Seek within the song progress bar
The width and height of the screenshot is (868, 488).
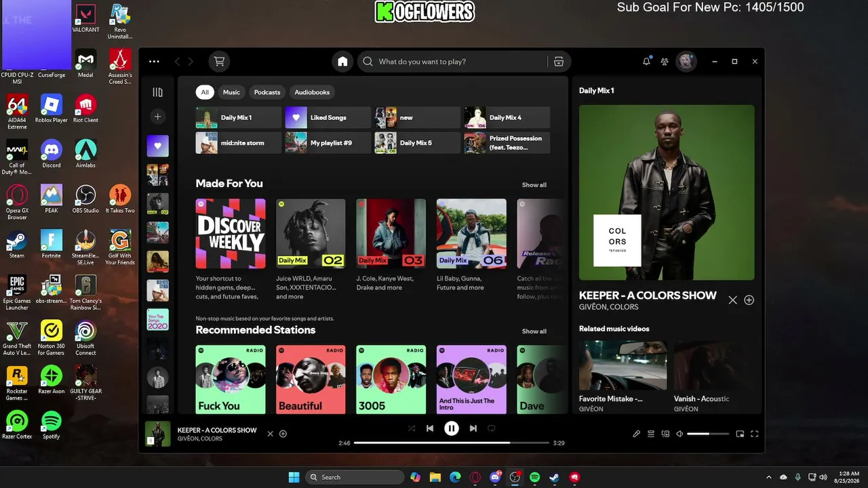click(x=452, y=443)
